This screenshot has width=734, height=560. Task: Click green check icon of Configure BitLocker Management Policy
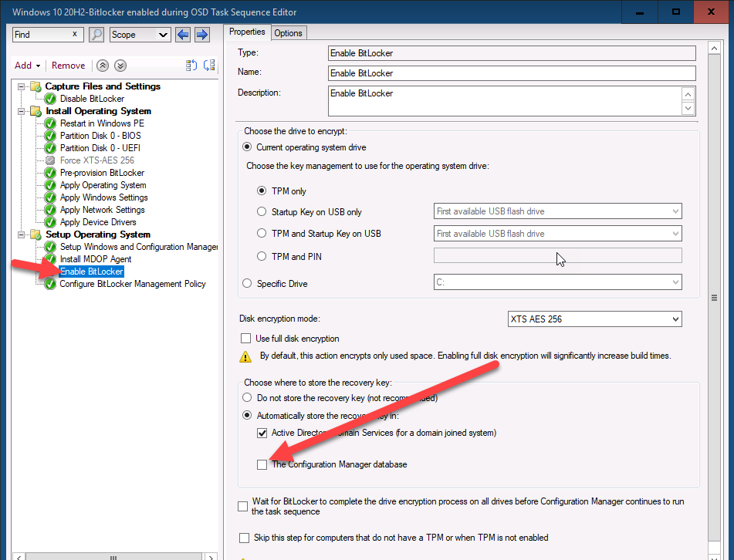point(50,284)
